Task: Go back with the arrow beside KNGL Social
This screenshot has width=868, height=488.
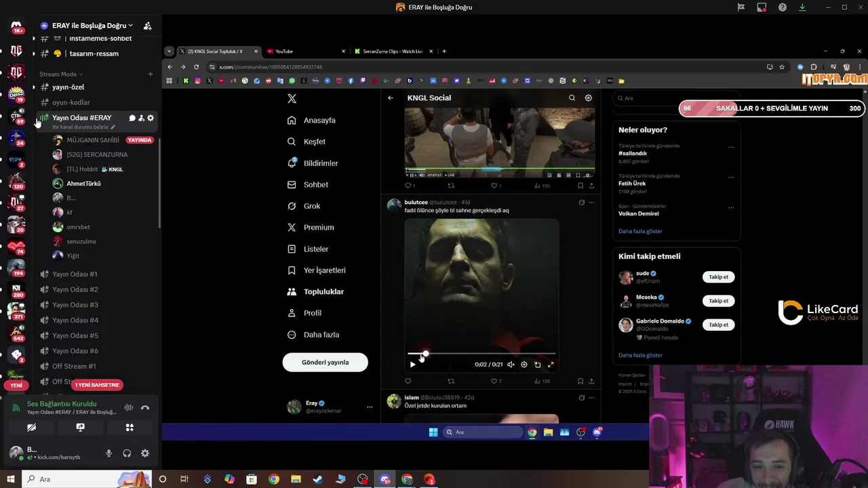Action: [391, 98]
